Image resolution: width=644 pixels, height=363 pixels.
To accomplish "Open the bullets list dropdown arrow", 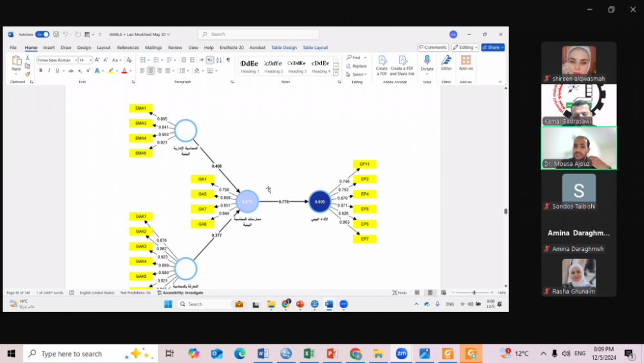I will point(149,60).
